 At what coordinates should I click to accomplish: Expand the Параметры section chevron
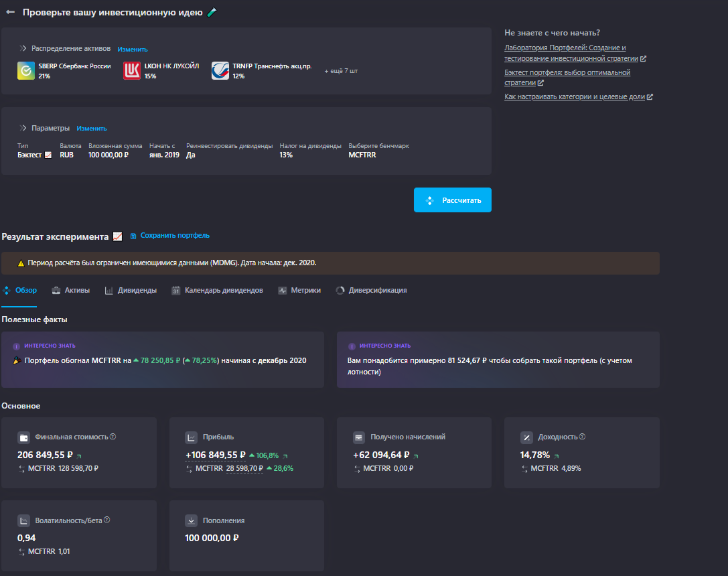click(23, 128)
